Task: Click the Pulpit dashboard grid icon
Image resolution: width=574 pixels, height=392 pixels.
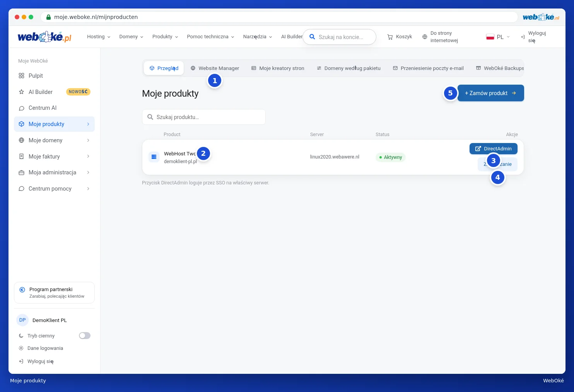Action: click(21, 76)
